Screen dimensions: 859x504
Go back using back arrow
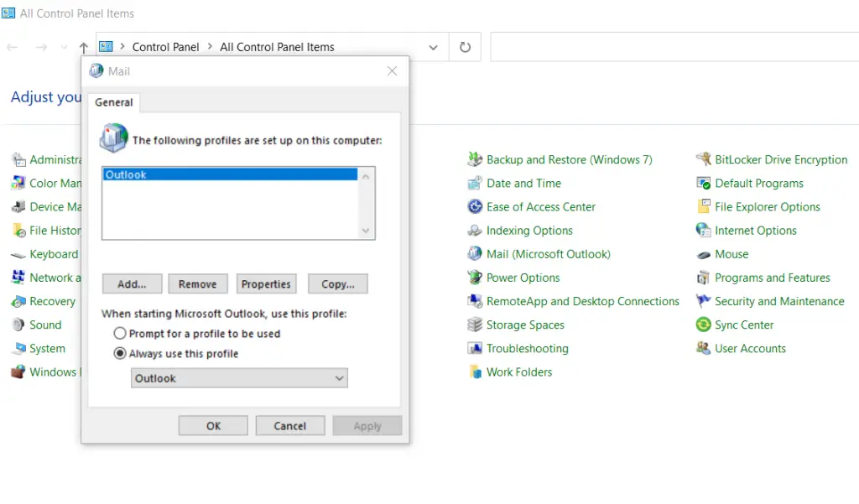12,48
